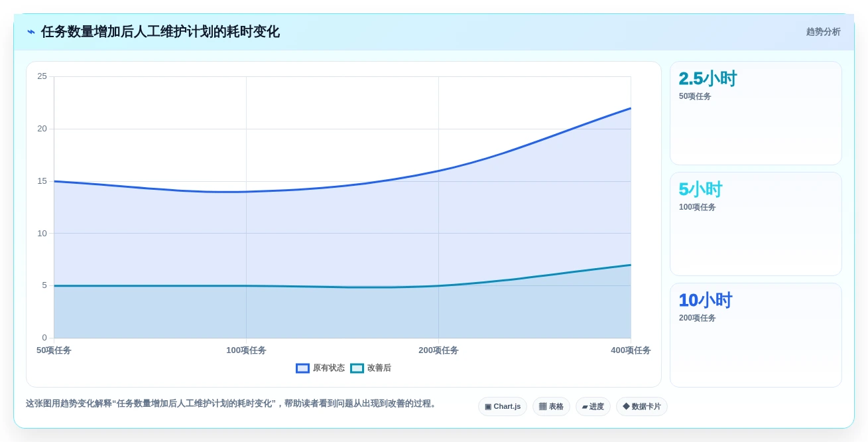The height and width of the screenshot is (442, 868).
Task: Click the 100项任务 x-axis label
Action: click(246, 350)
